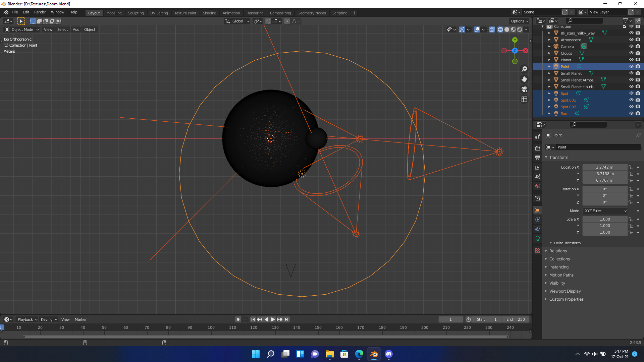Open the Object Data light properties tab
This screenshot has height=362, width=644.
tap(538, 238)
